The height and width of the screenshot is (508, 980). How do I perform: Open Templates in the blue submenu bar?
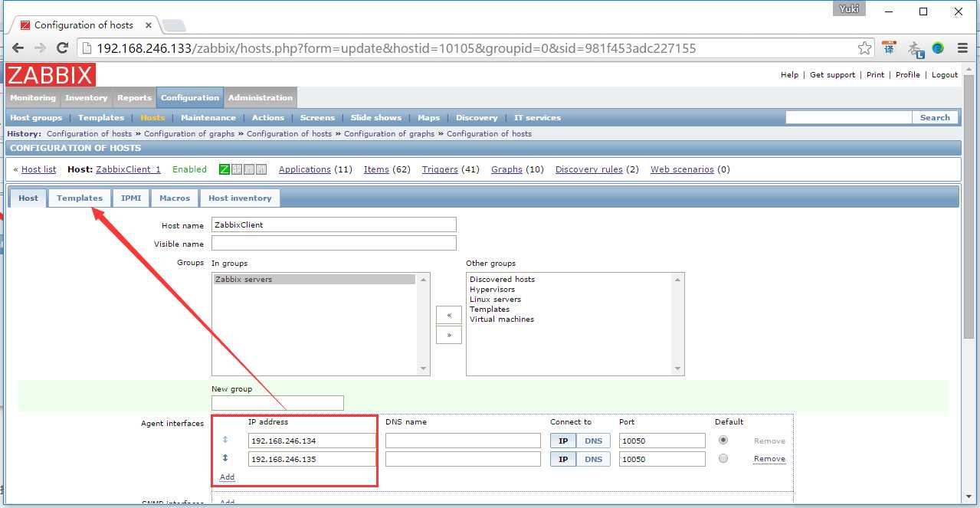click(101, 118)
